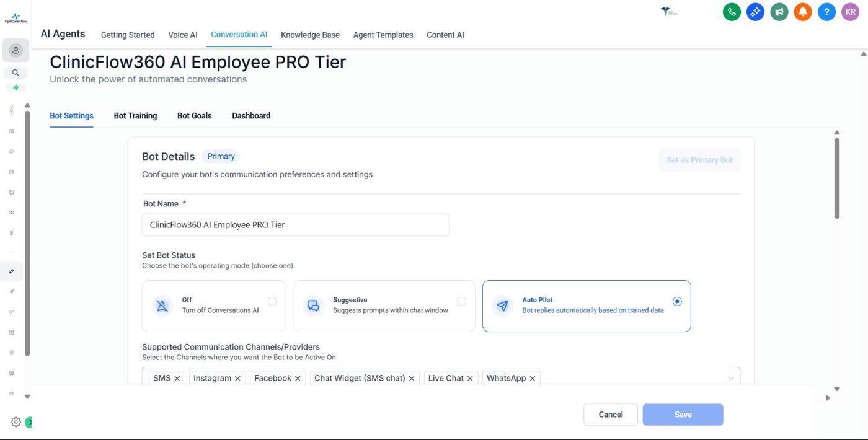
Task: Select the Auto Pilot radio button
Action: [677, 301]
